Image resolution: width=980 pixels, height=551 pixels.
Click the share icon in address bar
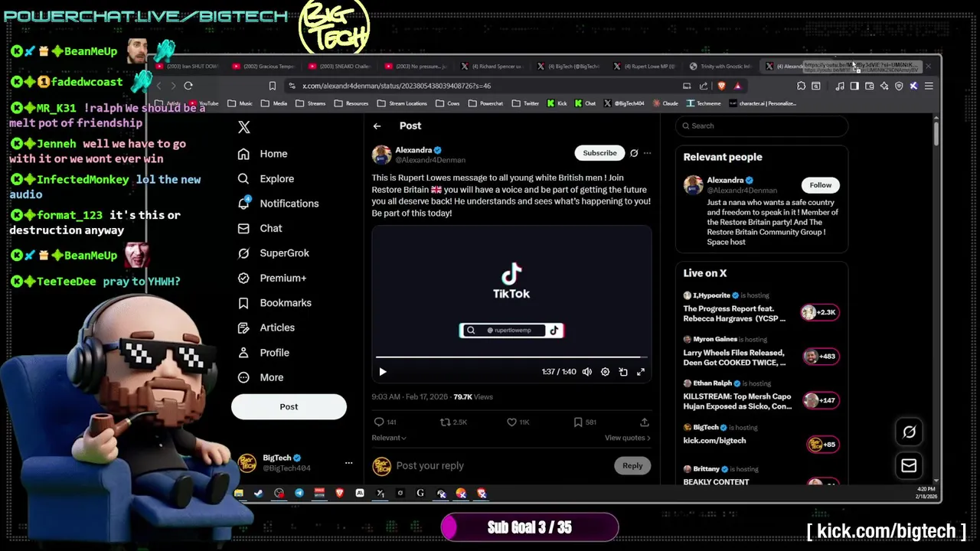pyautogui.click(x=702, y=86)
